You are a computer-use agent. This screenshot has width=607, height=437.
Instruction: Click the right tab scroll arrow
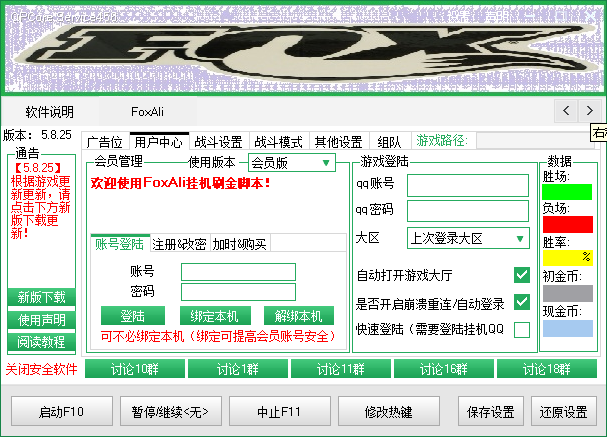coord(591,110)
